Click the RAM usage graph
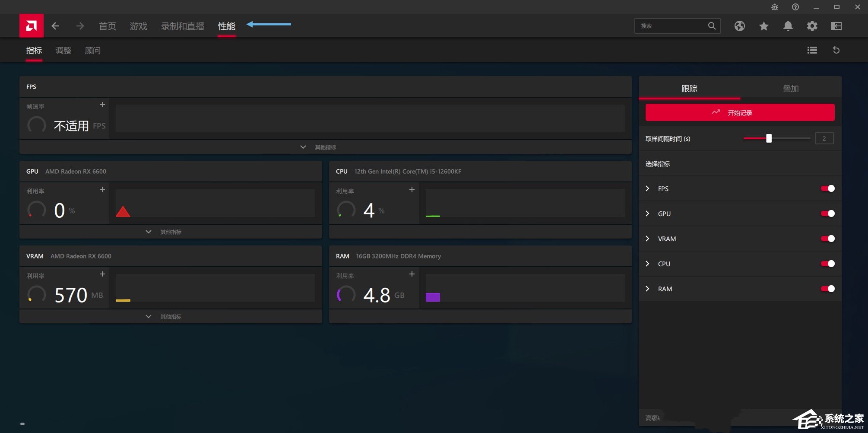The width and height of the screenshot is (868, 433). point(525,287)
